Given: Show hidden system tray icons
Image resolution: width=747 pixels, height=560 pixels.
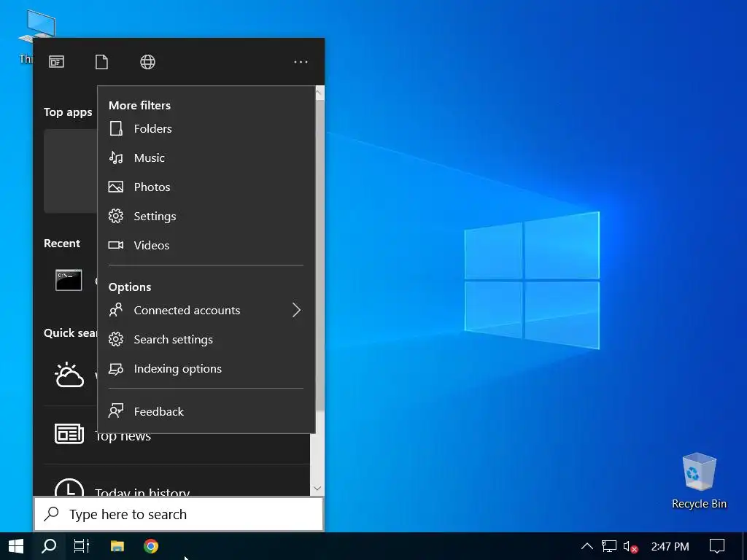Looking at the screenshot, I should (587, 546).
